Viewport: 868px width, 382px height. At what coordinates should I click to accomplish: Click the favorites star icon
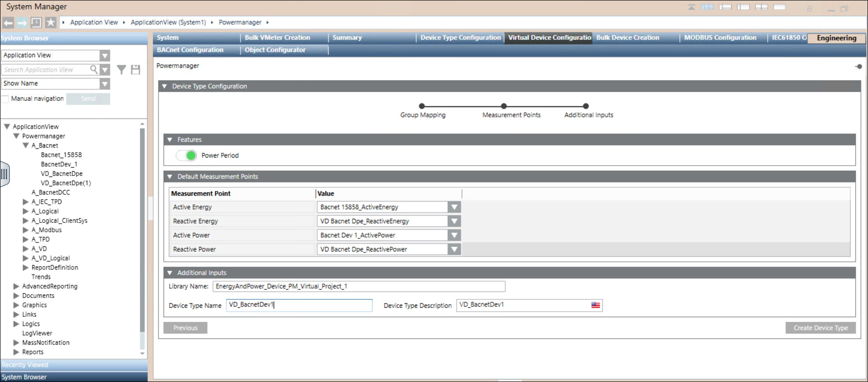[x=51, y=23]
